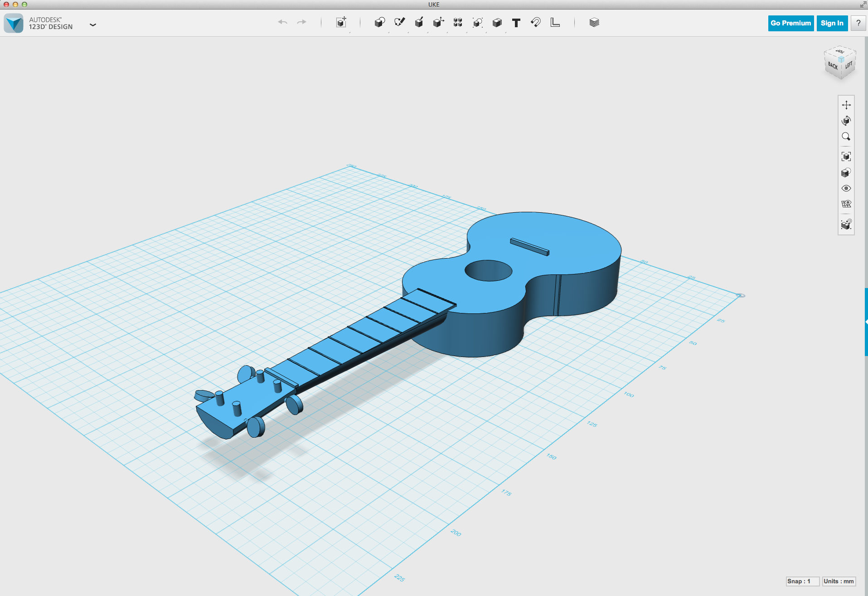Click the top face of view cube
This screenshot has width=868, height=596.
[840, 51]
